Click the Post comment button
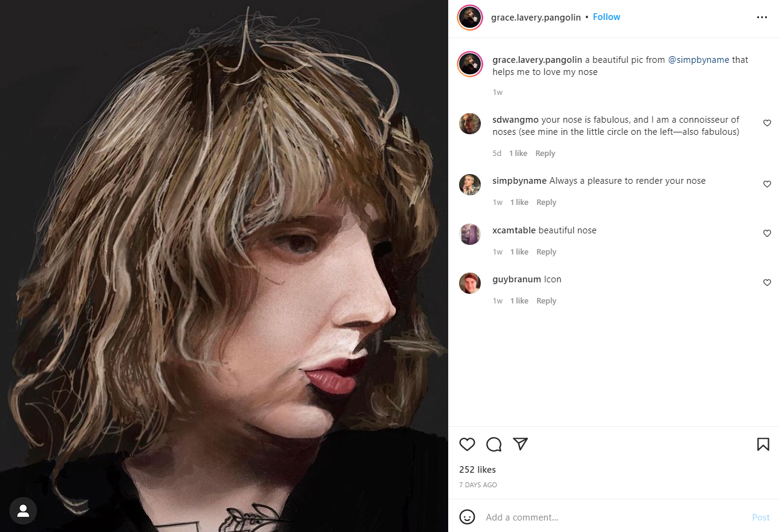Image resolution: width=779 pixels, height=532 pixels. pos(761,517)
